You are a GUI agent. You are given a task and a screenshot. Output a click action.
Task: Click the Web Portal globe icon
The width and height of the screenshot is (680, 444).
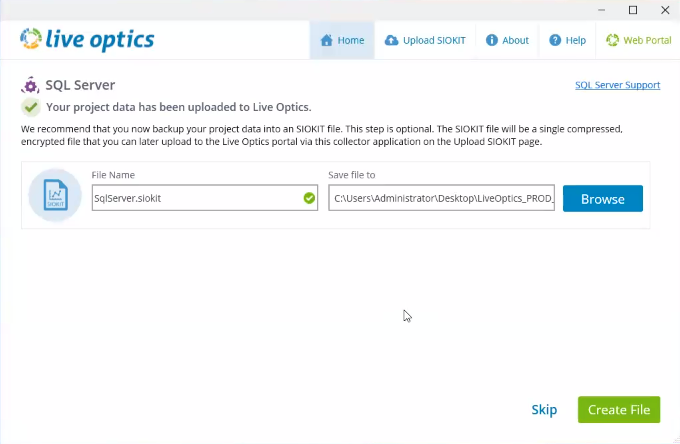coord(612,41)
